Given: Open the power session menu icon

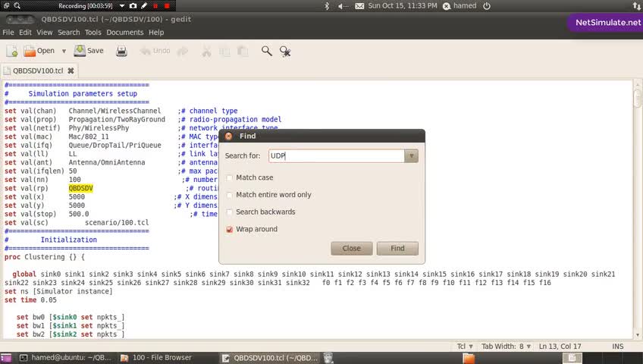Looking at the screenshot, I should pyautogui.click(x=487, y=6).
